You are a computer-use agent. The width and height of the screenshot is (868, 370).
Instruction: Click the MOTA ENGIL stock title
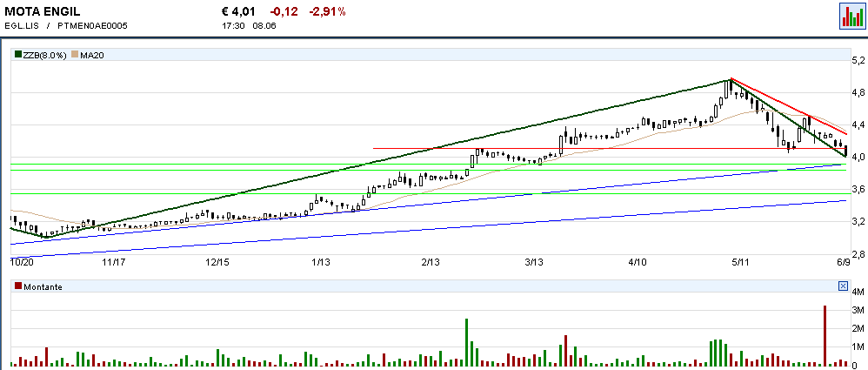pos(42,11)
